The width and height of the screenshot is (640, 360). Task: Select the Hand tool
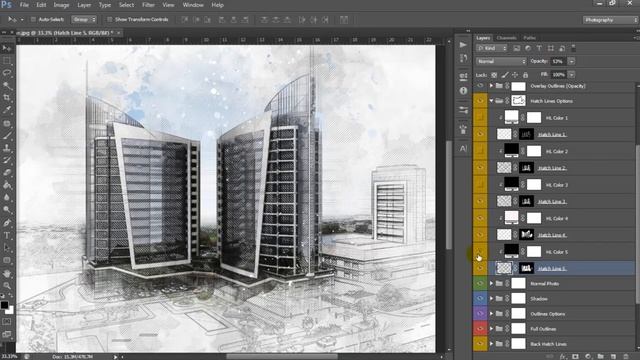7,273
